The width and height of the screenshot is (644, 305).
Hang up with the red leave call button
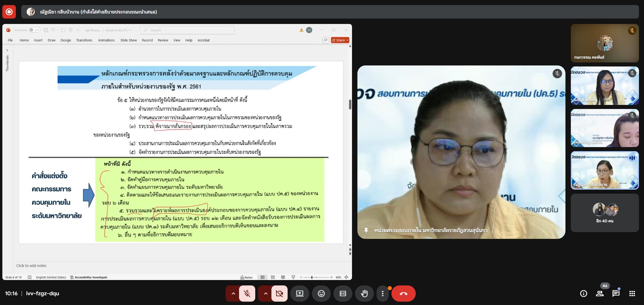[x=403, y=294]
